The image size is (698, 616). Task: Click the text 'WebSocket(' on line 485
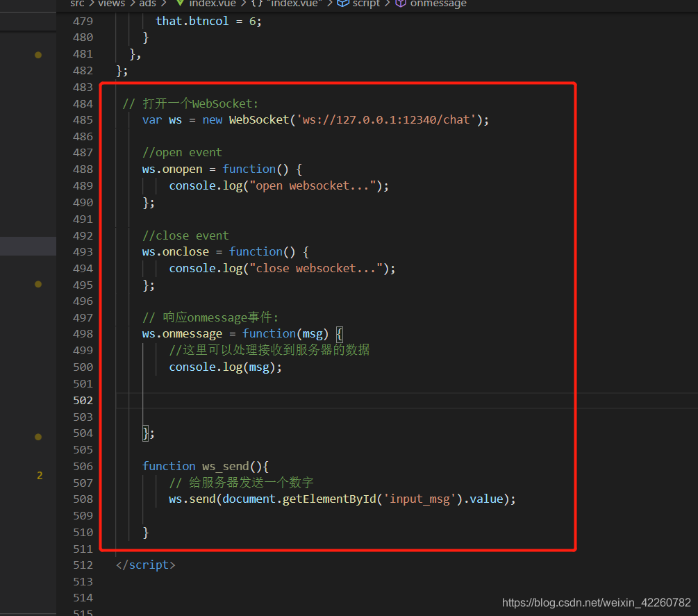[263, 120]
